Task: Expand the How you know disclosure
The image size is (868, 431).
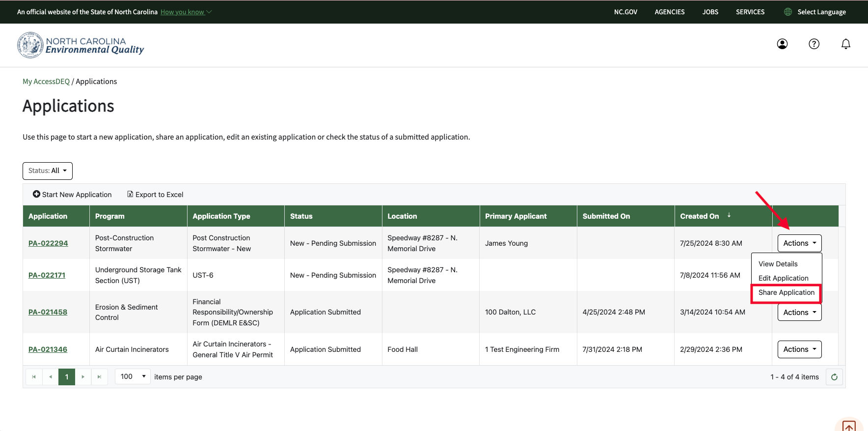Action: pyautogui.click(x=186, y=12)
